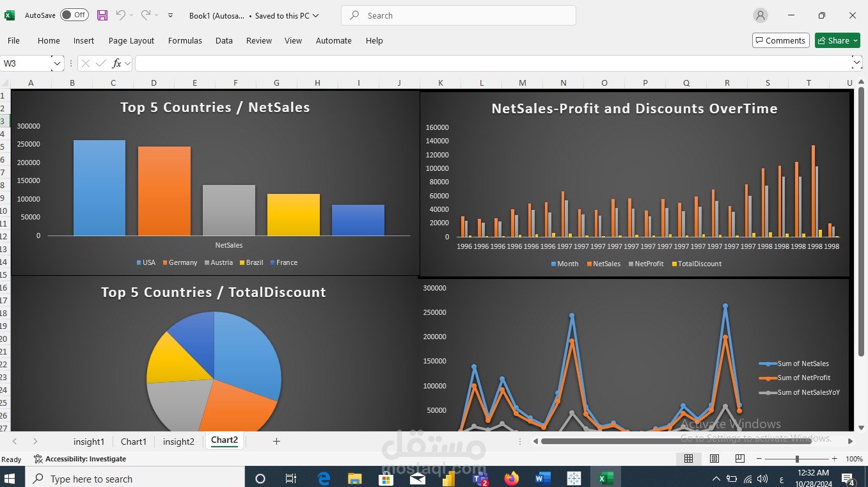Click the previous sheet navigation arrow
868x487 pixels.
(x=15, y=441)
